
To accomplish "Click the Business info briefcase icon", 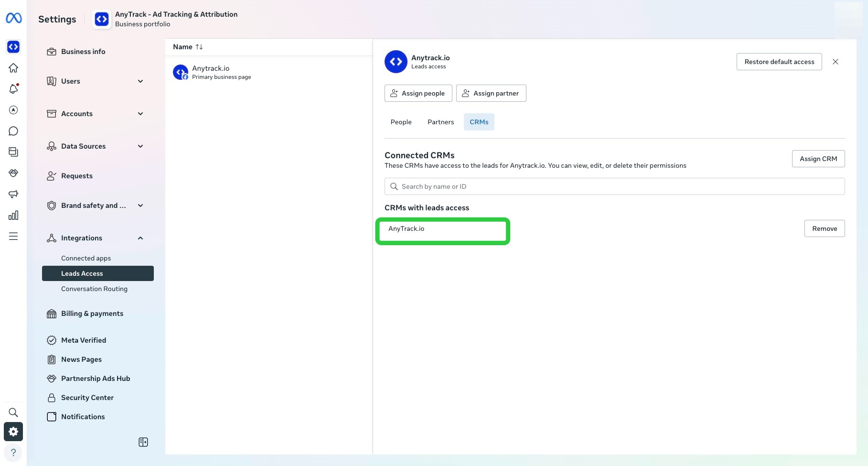I will [52, 52].
